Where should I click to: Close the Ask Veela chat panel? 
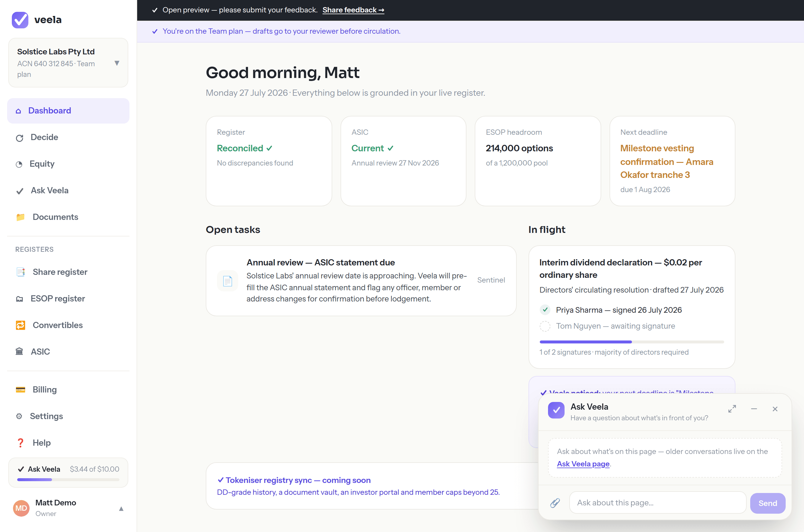[775, 409]
